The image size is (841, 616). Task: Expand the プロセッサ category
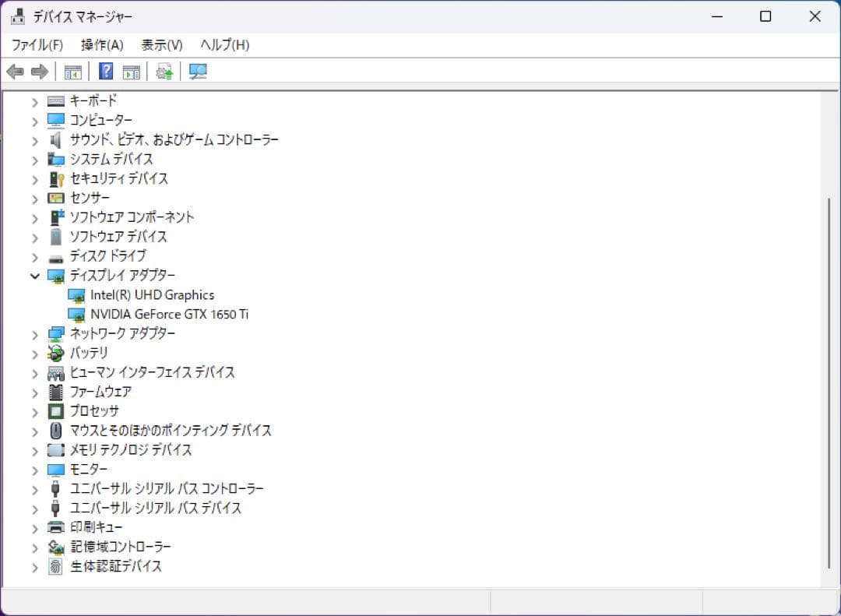34,410
